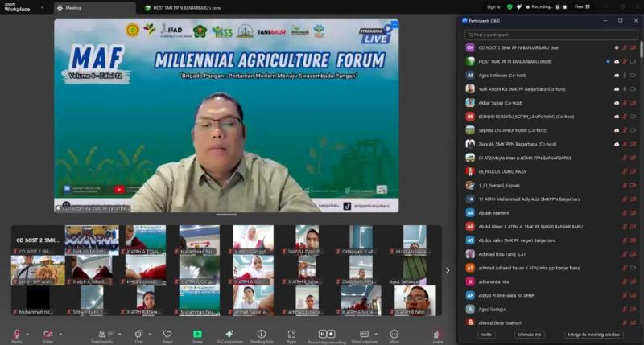Click the camera-off icon for Abdah Atamimi
Image resolution: width=644 pixels, height=345 pixels.
[633, 213]
